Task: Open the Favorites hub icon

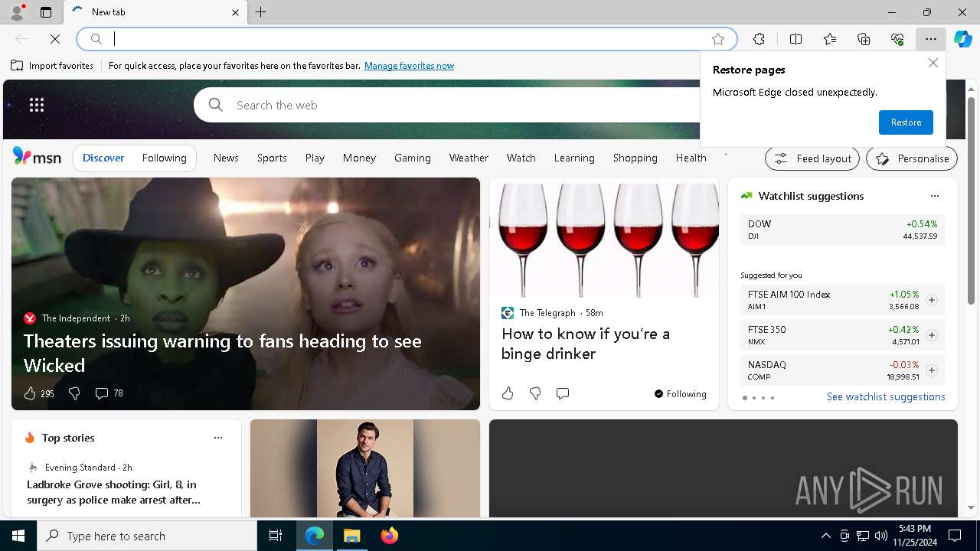Action: point(830,39)
